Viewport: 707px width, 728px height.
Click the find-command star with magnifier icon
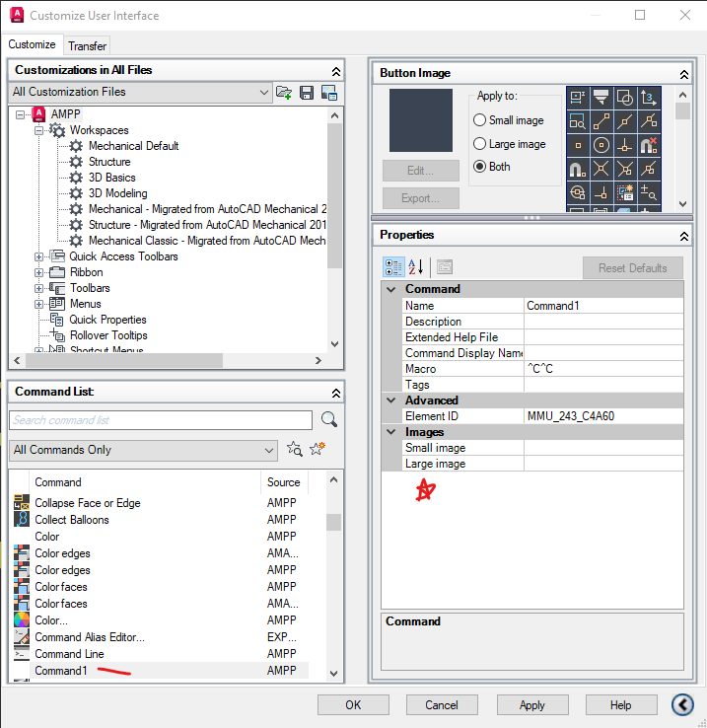click(x=294, y=449)
